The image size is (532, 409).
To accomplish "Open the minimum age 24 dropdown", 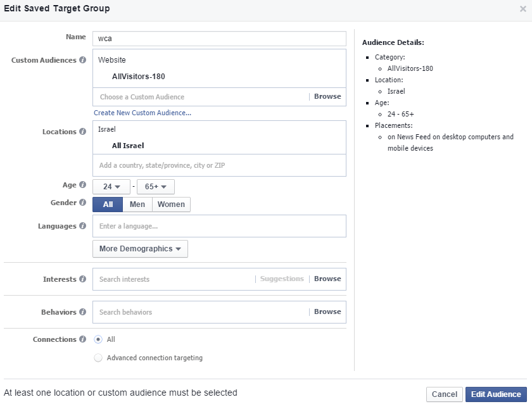I will point(111,187).
